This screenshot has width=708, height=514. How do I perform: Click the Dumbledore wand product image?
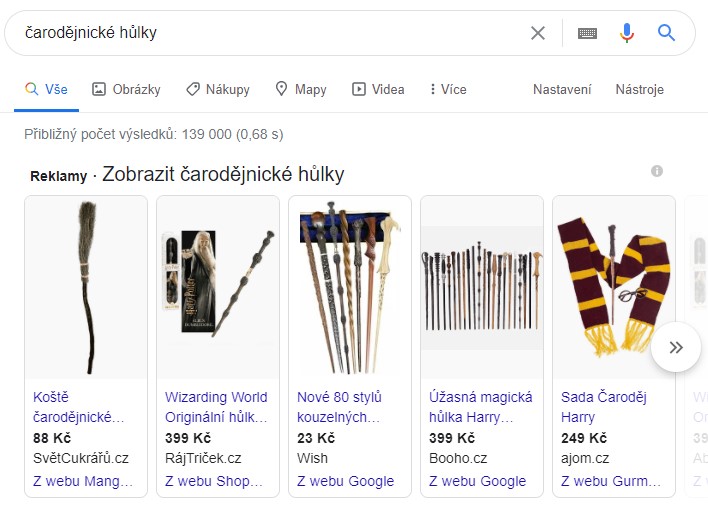(x=218, y=287)
